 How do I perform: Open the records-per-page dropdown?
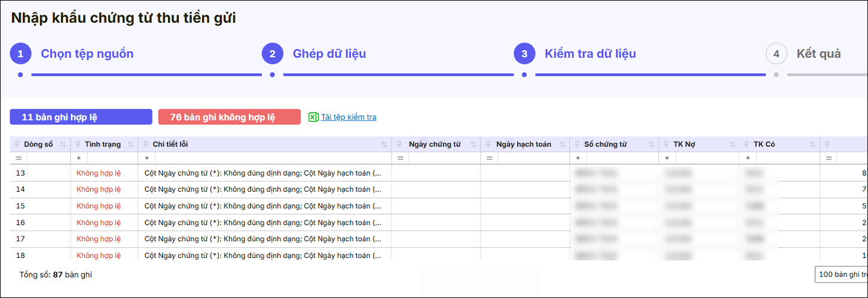tap(841, 275)
